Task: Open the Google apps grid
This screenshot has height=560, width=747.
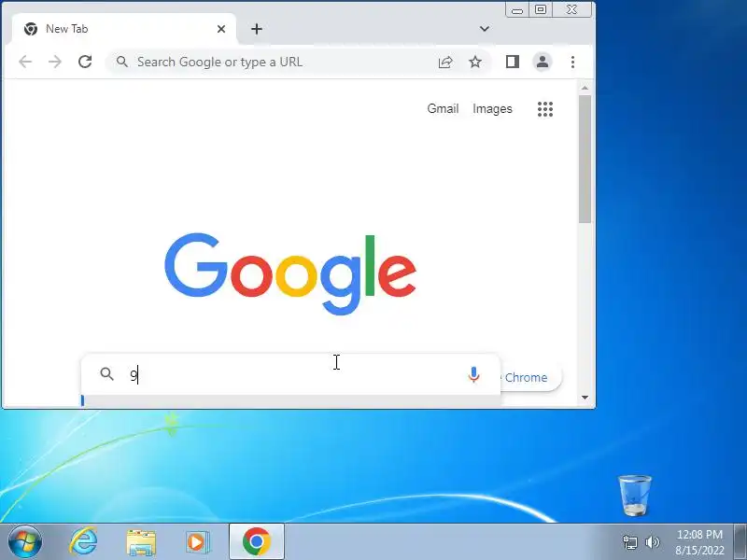Action: (545, 109)
